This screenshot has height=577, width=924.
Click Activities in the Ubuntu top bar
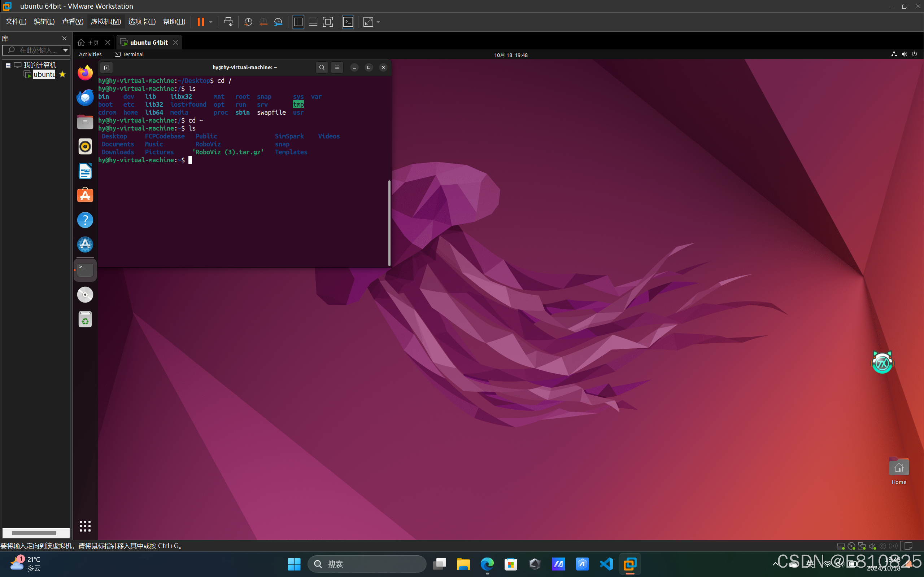90,54
